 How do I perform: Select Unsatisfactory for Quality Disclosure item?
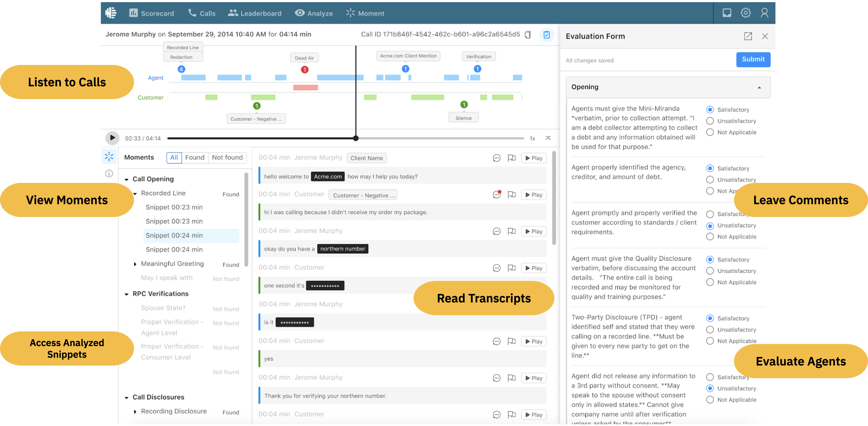(x=710, y=271)
